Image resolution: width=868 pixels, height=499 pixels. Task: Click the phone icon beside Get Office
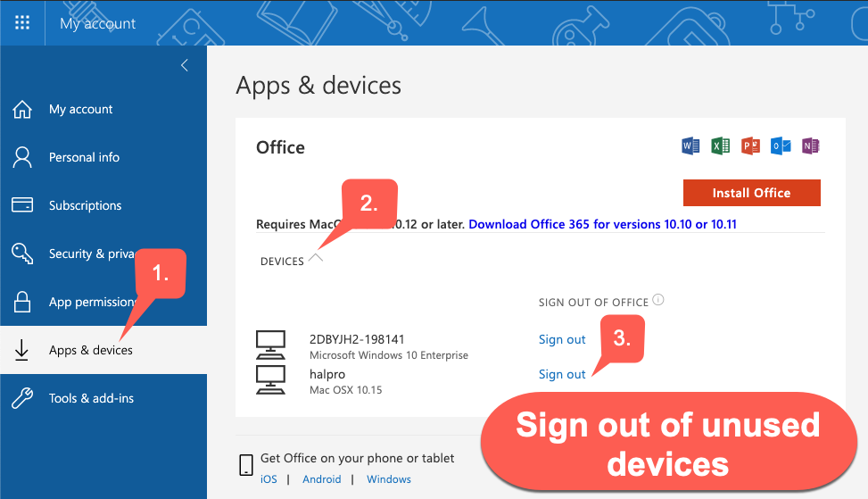[246, 465]
